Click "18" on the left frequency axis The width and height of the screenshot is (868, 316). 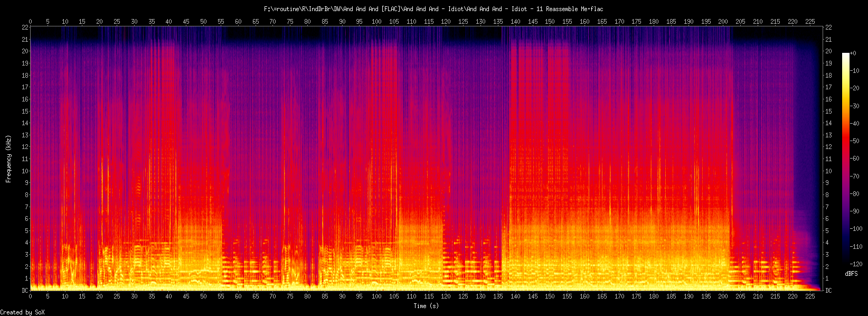point(25,75)
